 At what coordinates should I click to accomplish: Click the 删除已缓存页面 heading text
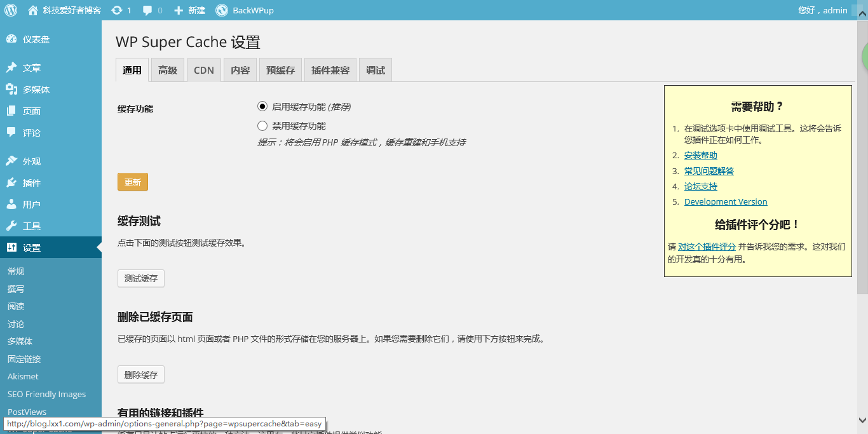(155, 317)
